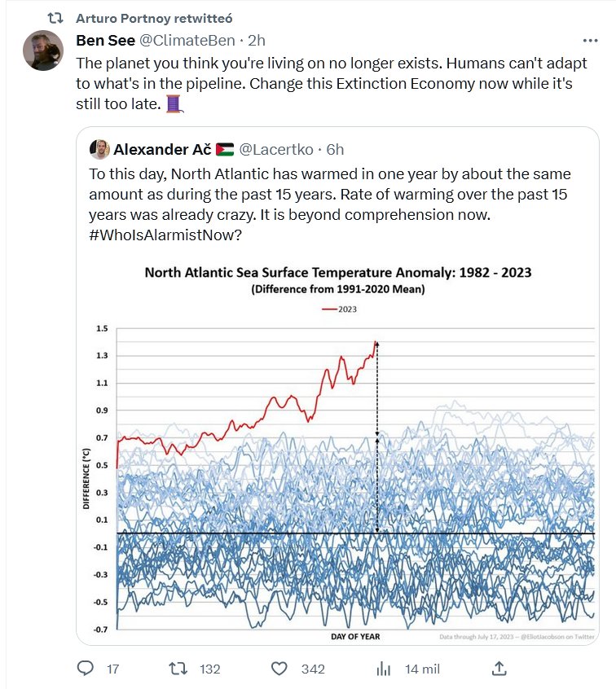This screenshot has width=616, height=689.
Task: Like the tweet with heart icon
Action: coord(279,669)
